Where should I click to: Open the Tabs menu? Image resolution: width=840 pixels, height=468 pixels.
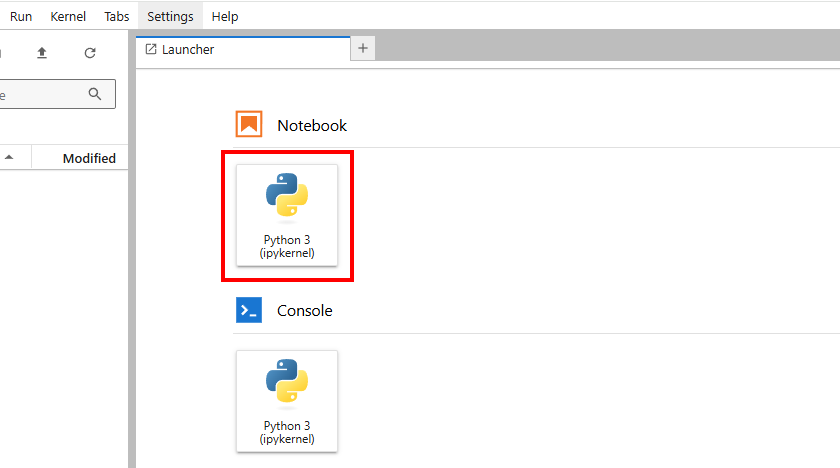[x=117, y=17]
